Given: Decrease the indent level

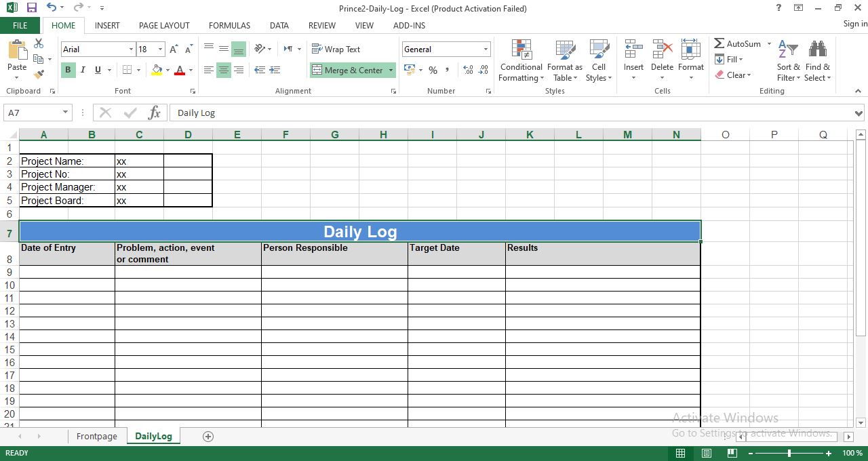Looking at the screenshot, I should click(x=260, y=70).
